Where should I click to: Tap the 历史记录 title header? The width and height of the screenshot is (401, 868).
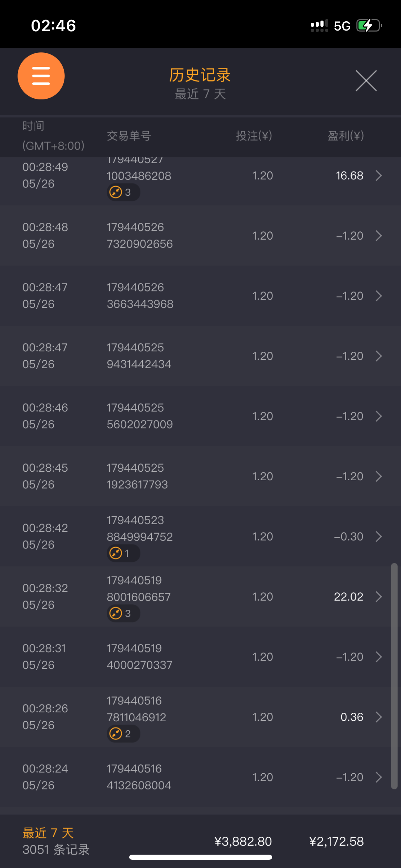pyautogui.click(x=200, y=75)
